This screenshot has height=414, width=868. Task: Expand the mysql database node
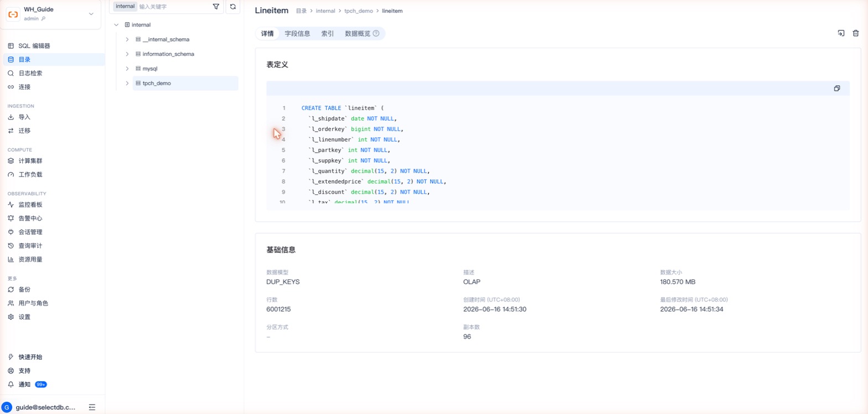tap(127, 69)
